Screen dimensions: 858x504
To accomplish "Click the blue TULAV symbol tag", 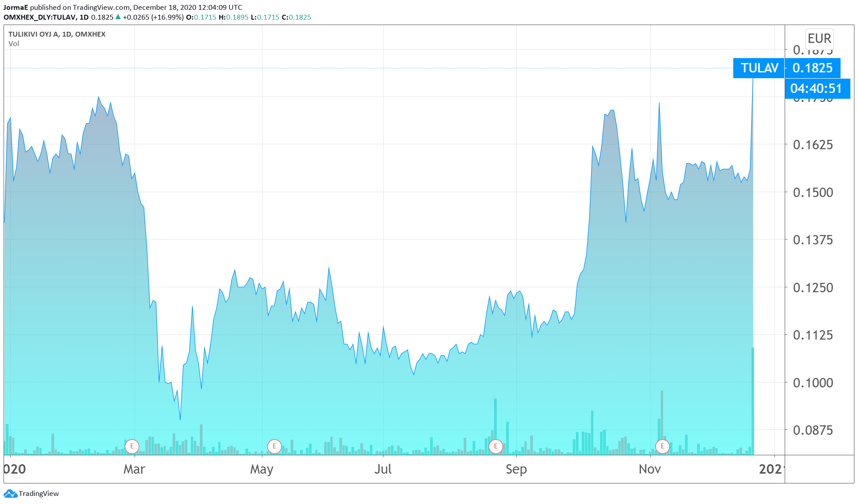I will coord(759,68).
